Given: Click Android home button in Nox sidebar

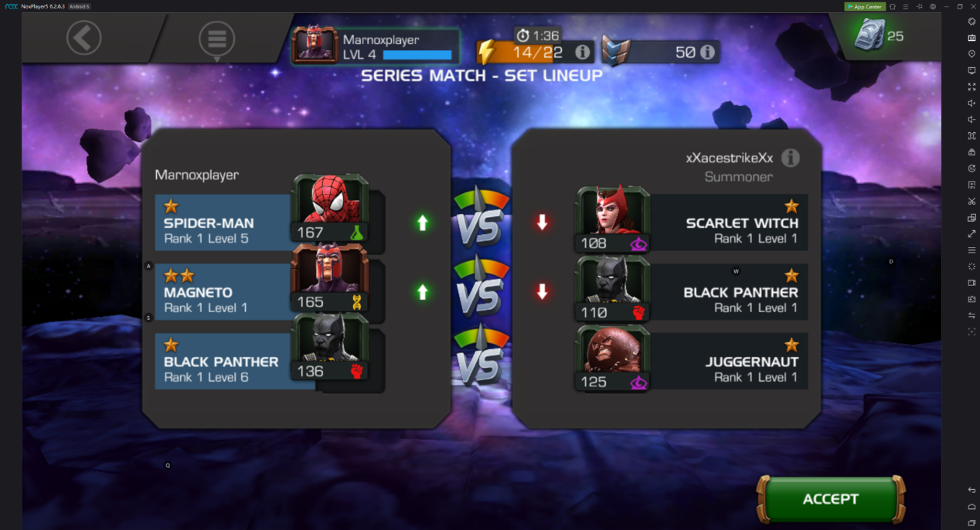Looking at the screenshot, I should [971, 507].
